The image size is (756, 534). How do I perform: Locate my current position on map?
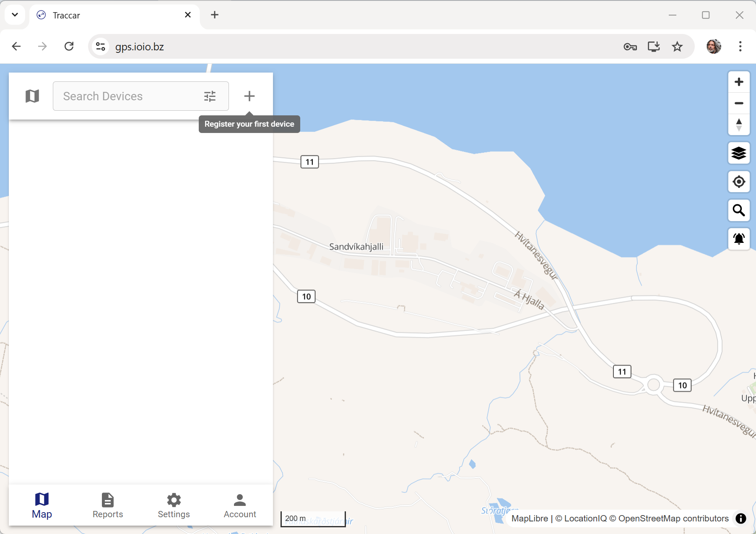tap(739, 182)
